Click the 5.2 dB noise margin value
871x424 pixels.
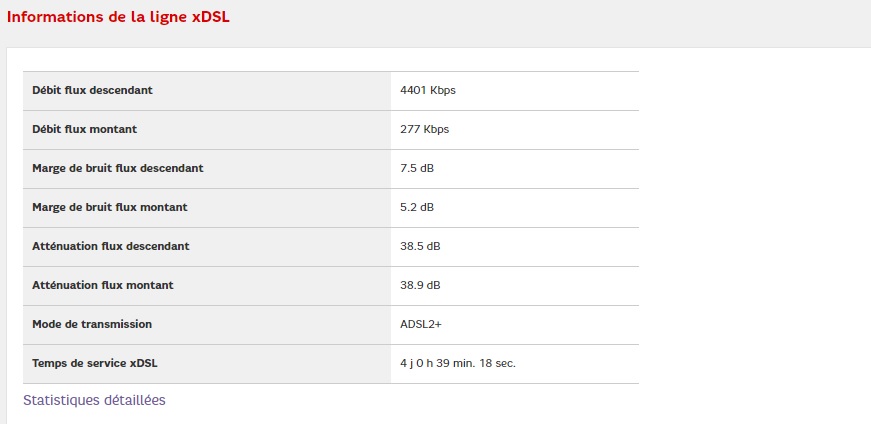point(416,207)
